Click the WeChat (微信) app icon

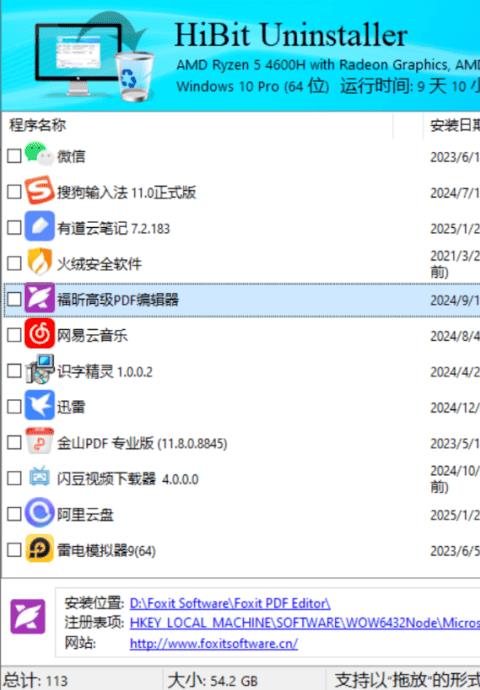(39, 154)
